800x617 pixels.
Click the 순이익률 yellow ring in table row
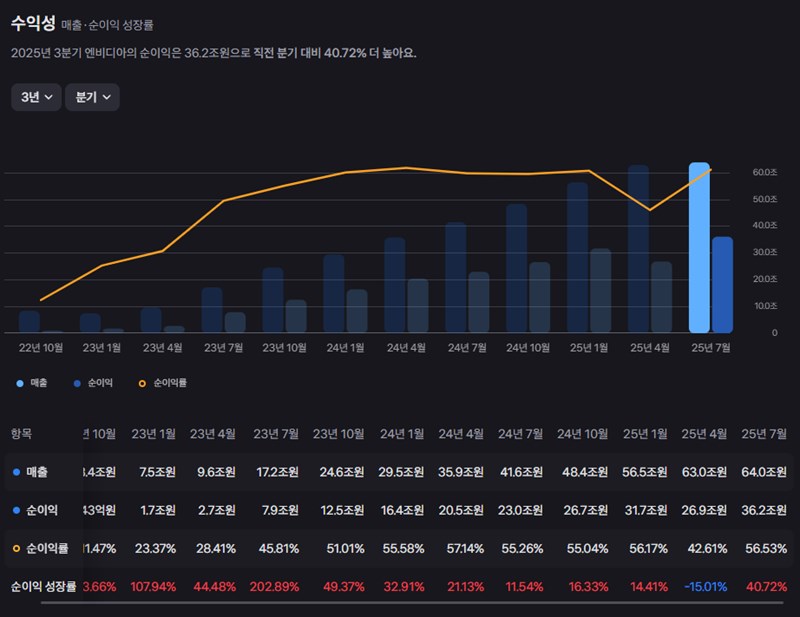coord(16,548)
